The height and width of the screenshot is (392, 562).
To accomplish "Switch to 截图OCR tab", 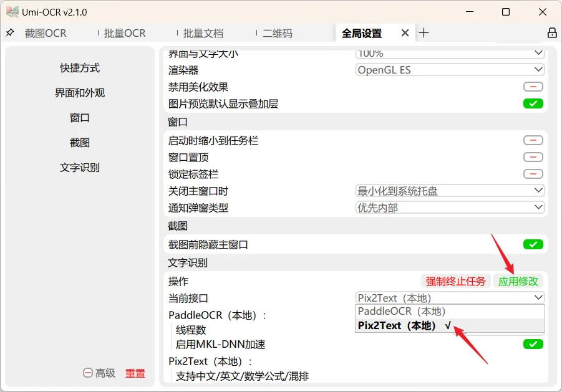I will (x=46, y=33).
